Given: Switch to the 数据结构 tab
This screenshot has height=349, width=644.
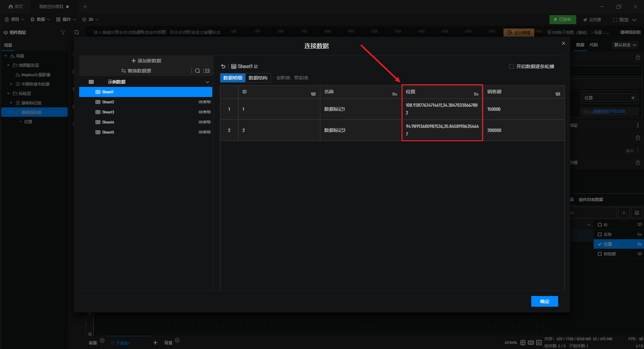Looking at the screenshot, I should click(x=258, y=78).
